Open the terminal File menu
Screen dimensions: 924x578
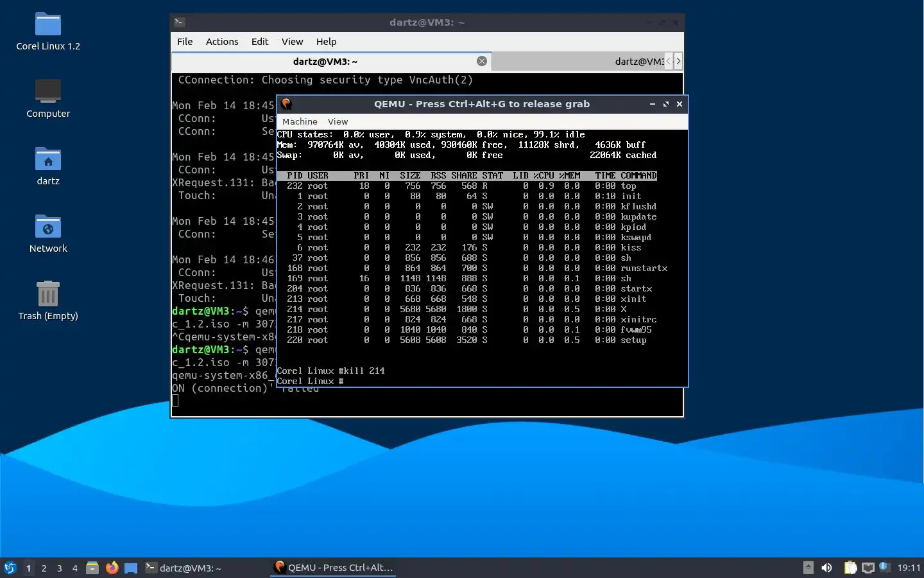[x=185, y=42]
